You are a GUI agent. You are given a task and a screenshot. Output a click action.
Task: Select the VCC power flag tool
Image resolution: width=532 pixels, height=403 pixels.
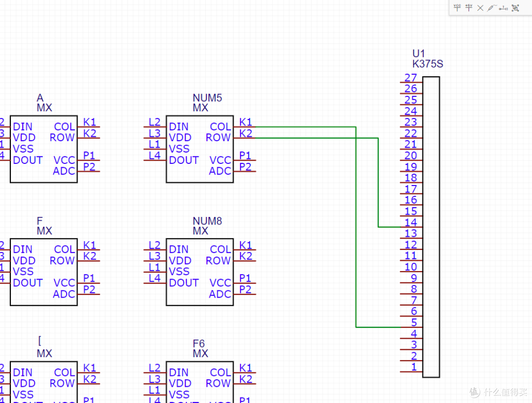[457, 7]
